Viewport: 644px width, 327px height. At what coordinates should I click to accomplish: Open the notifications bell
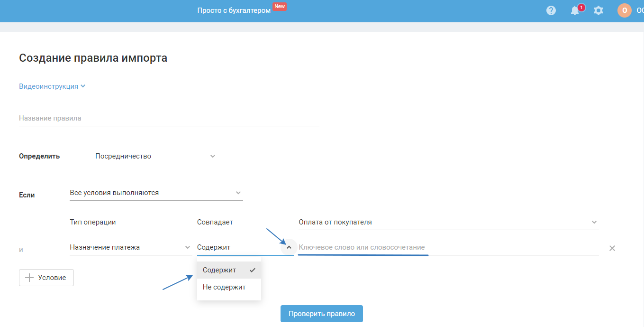[x=575, y=10]
